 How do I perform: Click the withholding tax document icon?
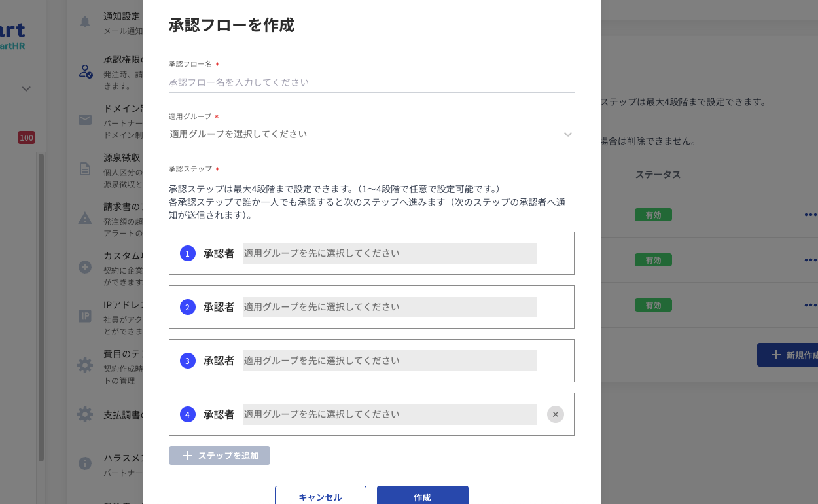pyautogui.click(x=85, y=169)
